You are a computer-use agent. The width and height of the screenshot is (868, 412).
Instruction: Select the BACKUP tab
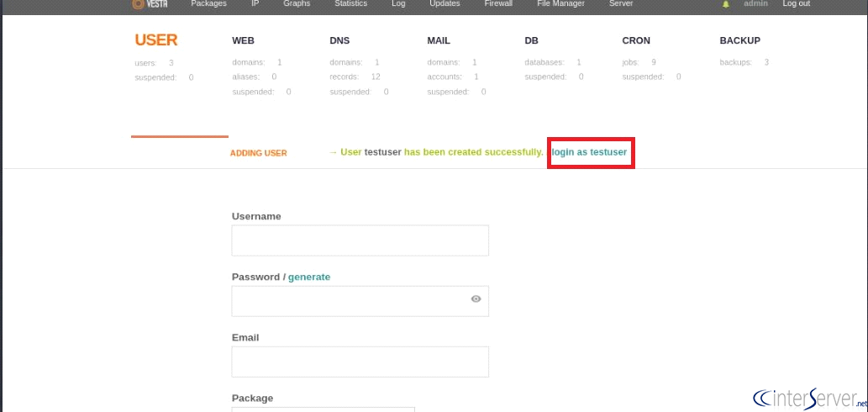739,40
